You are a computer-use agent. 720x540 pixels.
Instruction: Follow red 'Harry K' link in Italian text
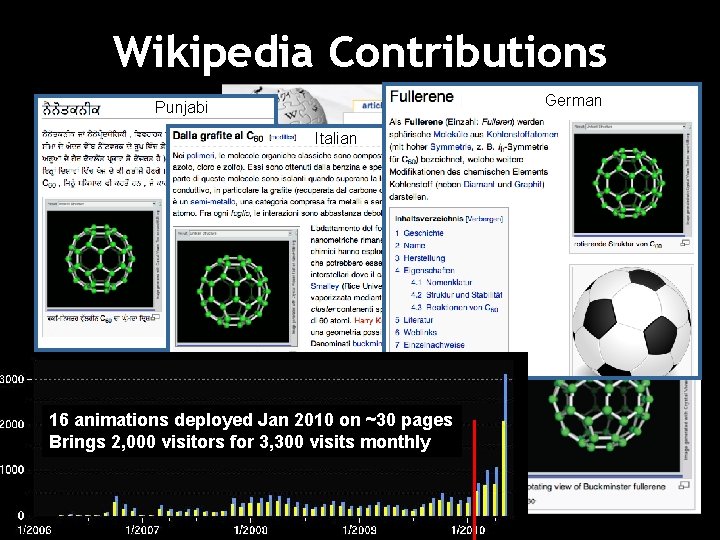tap(368, 321)
